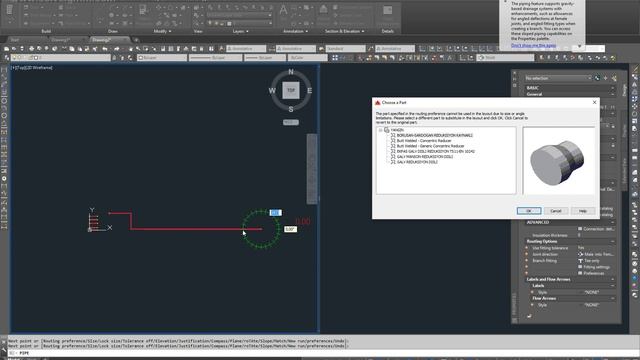Screen dimensions: 640x360
Task: Click the Branch fitting Tee only value
Action: tap(591, 261)
